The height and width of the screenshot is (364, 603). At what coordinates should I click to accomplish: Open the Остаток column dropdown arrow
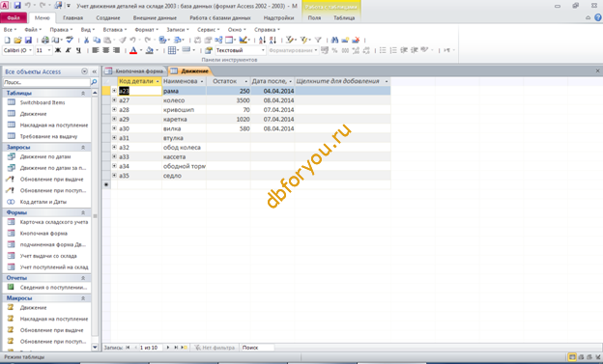246,81
